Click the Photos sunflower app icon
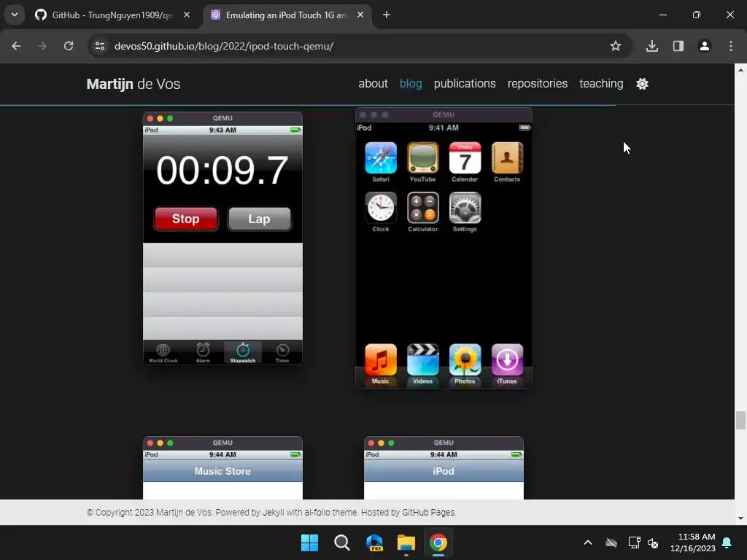 point(465,360)
